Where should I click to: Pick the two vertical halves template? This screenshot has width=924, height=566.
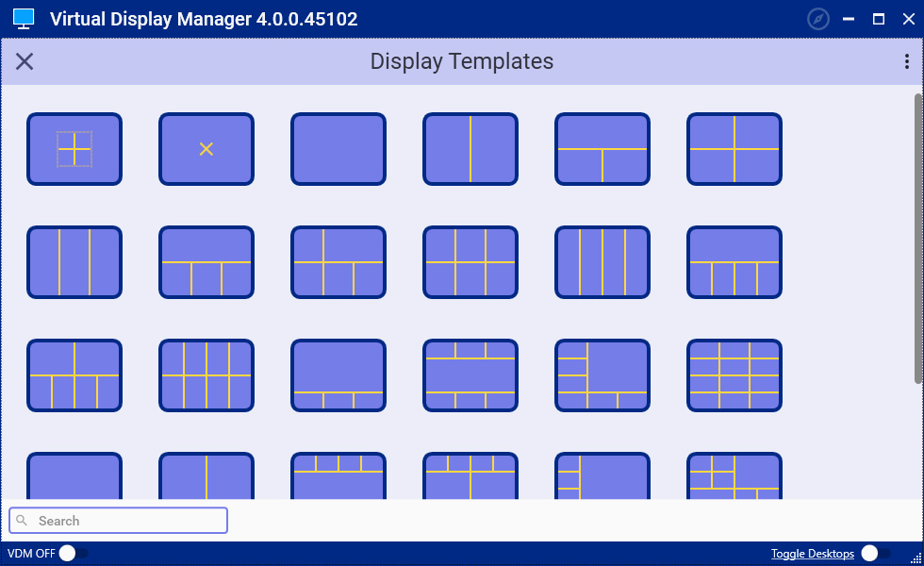pos(470,149)
